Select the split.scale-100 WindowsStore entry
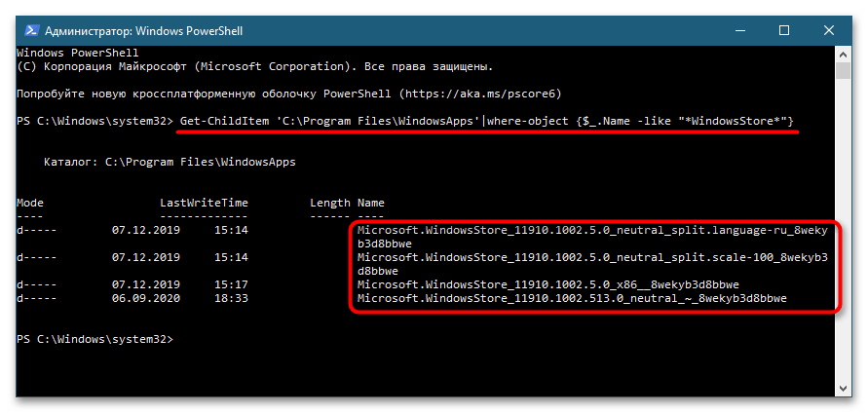868x413 pixels. (x=585, y=257)
